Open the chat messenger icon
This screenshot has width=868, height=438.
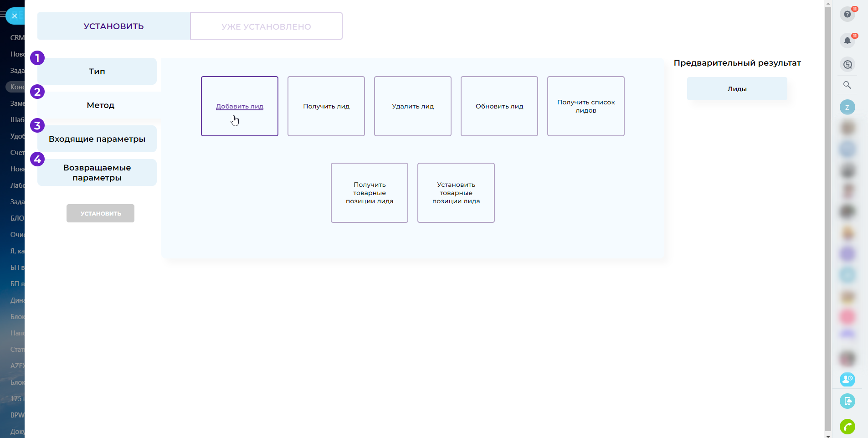point(847,65)
